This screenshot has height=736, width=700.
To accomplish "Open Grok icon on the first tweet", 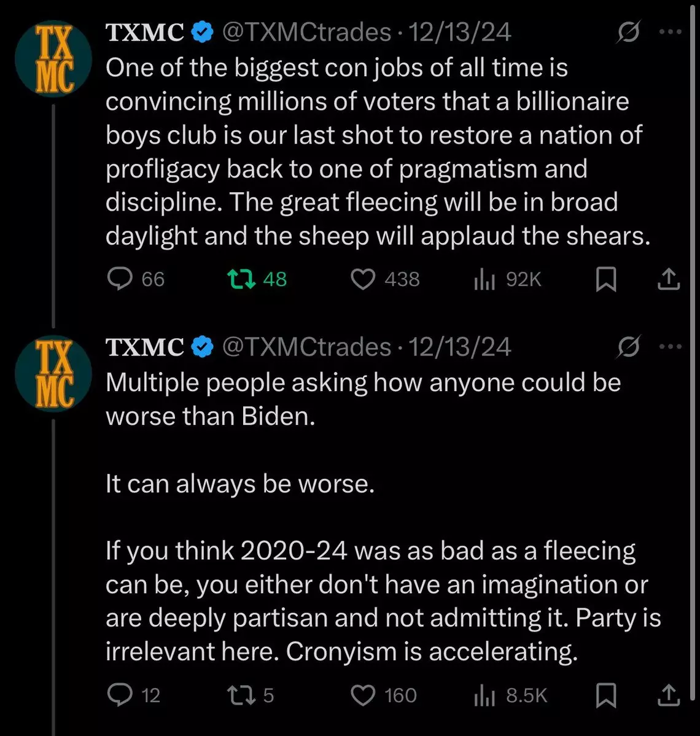I will tap(629, 33).
